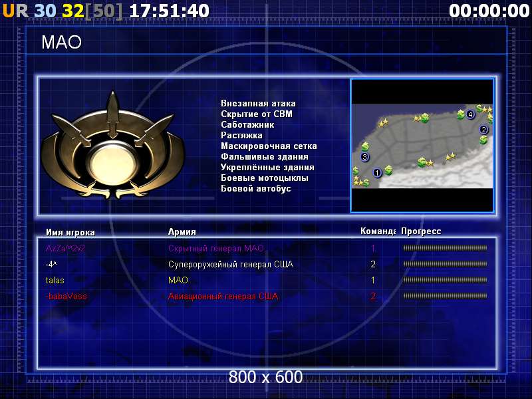Click the "Команда" column header
The height and width of the screenshot is (399, 532).
tap(378, 231)
